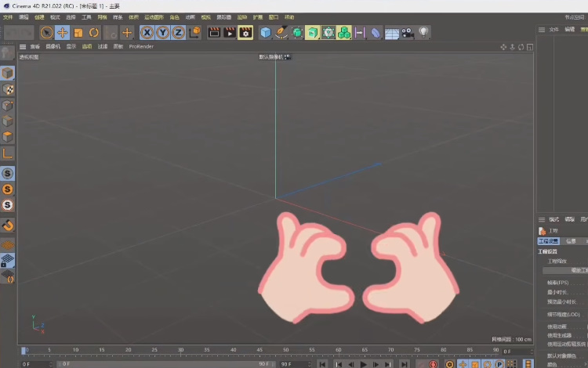Open the viewport 摄像机 menu
Viewport: 588px width, 368px height.
click(x=53, y=46)
